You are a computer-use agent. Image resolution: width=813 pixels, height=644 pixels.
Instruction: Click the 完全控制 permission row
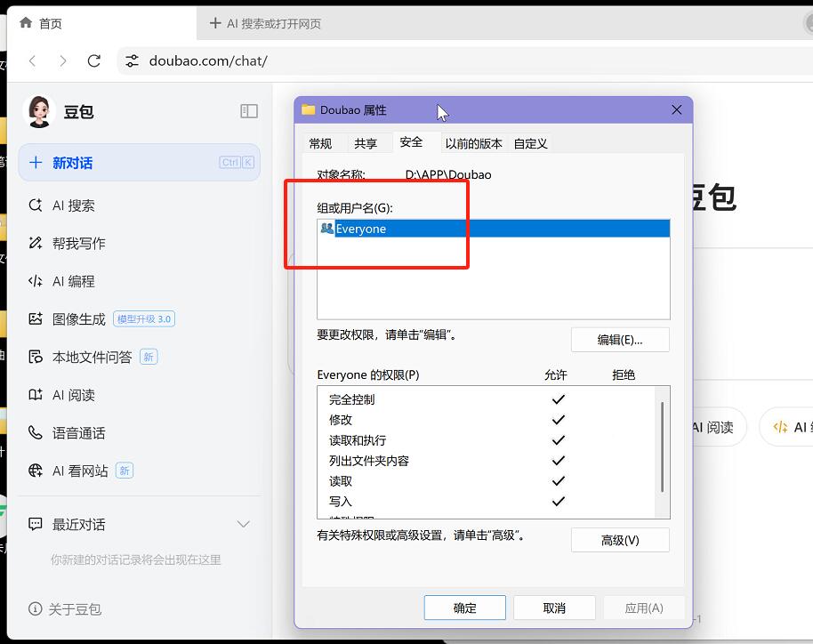coord(486,399)
